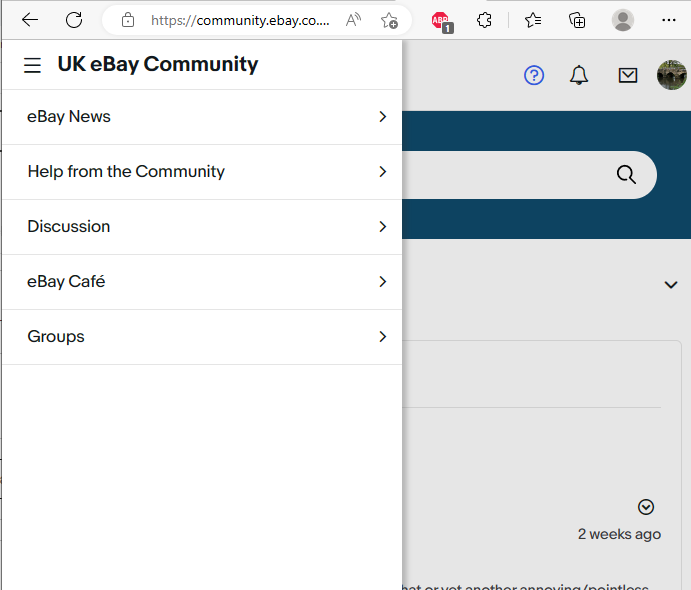The image size is (691, 590).
Task: Focus the community search box
Action: tap(529, 175)
